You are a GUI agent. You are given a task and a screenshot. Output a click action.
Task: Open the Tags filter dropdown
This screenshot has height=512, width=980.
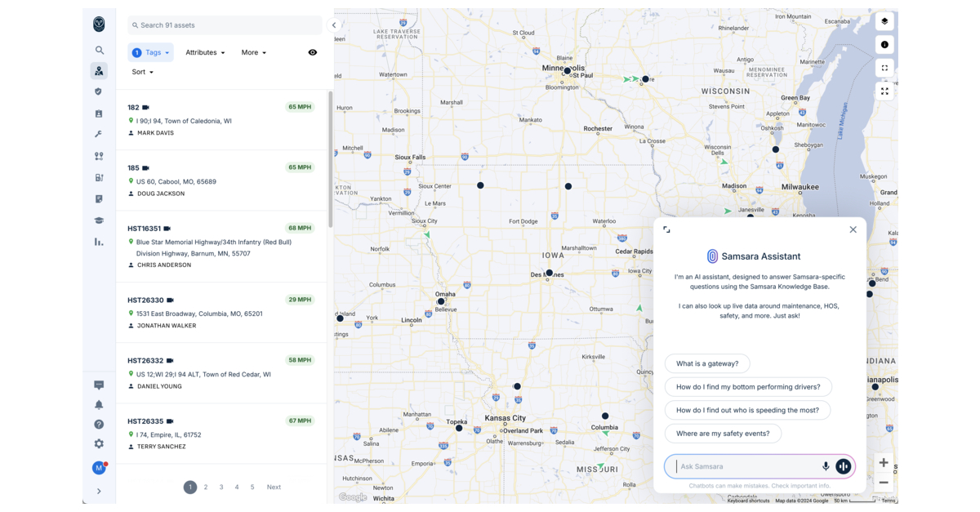151,52
